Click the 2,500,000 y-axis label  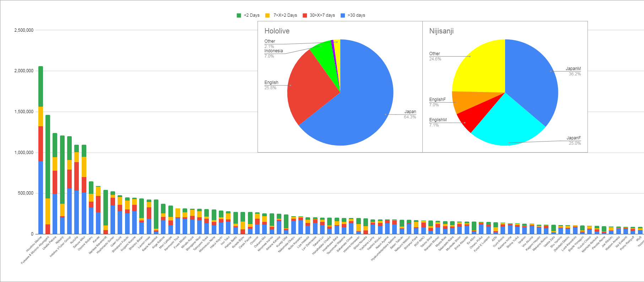click(24, 30)
